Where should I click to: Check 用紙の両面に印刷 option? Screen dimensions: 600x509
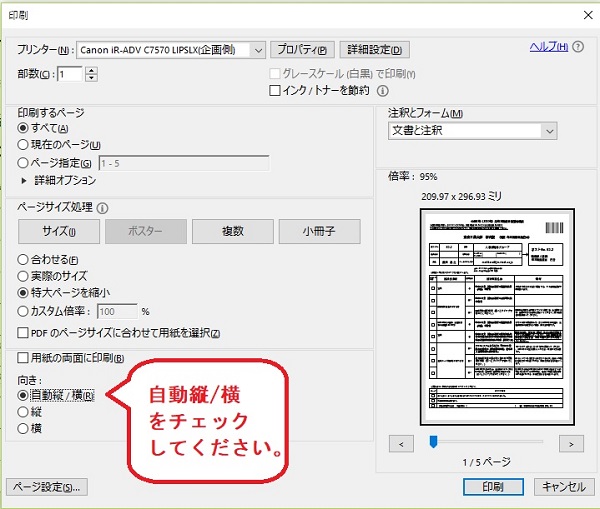pyautogui.click(x=24, y=358)
